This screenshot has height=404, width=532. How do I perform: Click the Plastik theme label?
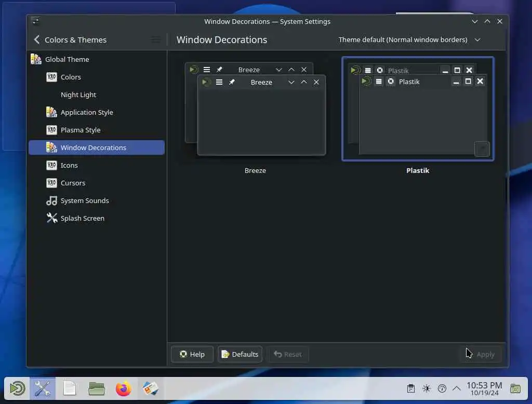pos(418,171)
